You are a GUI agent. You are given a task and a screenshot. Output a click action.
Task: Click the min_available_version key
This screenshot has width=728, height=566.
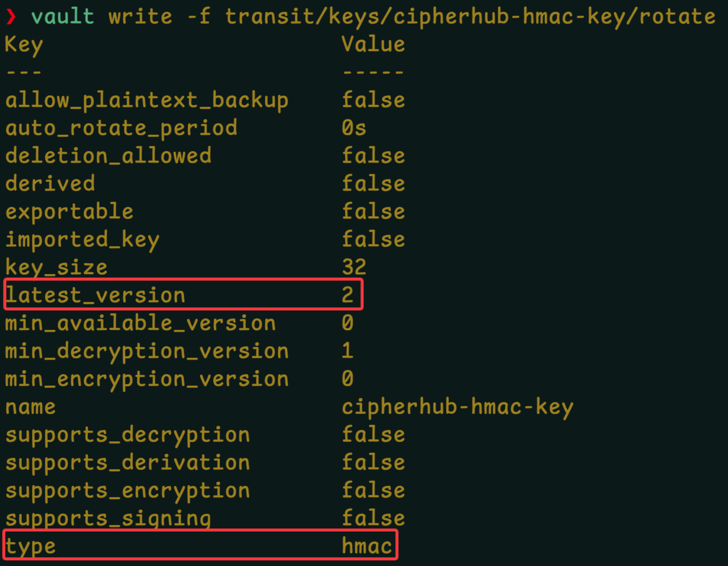click(140, 323)
